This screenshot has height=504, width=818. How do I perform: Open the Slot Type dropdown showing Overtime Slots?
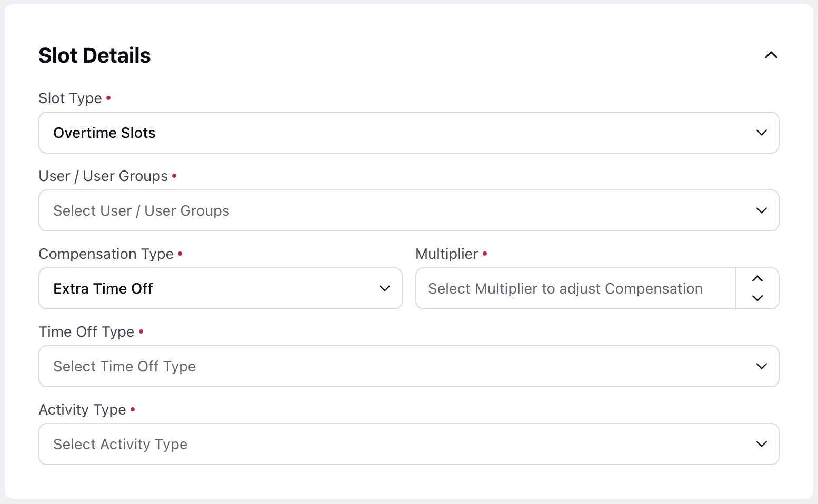(x=408, y=133)
